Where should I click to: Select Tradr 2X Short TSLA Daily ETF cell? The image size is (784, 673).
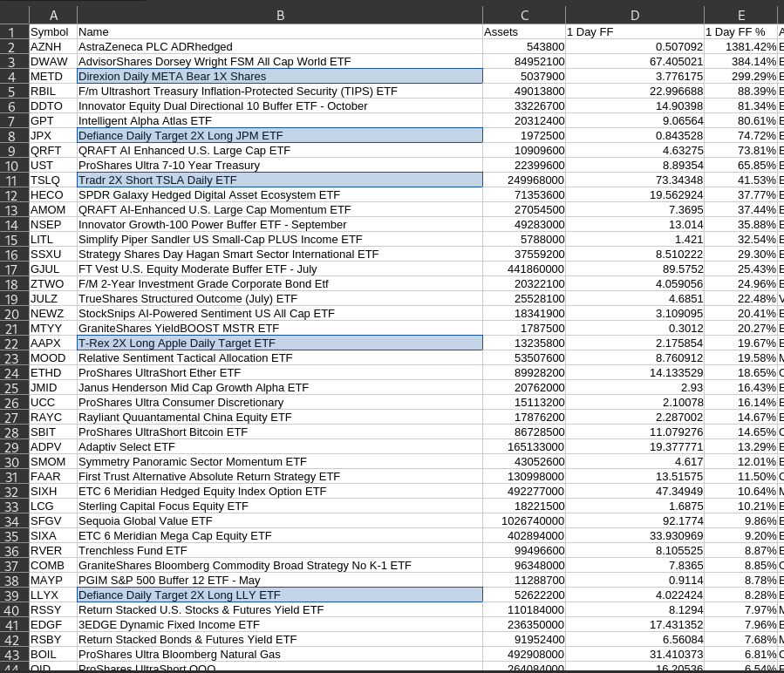pos(280,180)
